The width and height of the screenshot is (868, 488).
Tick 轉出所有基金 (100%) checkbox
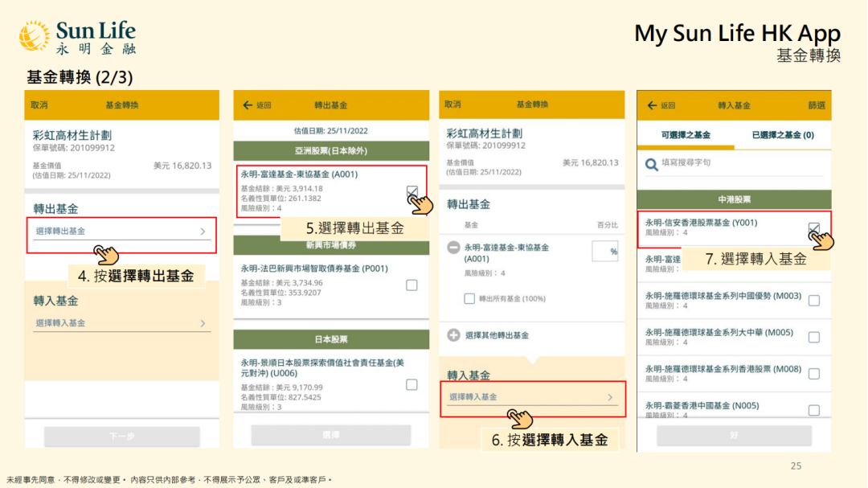tap(469, 298)
